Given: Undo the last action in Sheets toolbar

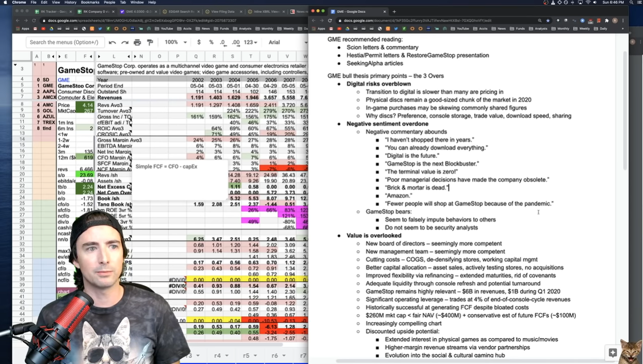Looking at the screenshot, I should click(112, 42).
